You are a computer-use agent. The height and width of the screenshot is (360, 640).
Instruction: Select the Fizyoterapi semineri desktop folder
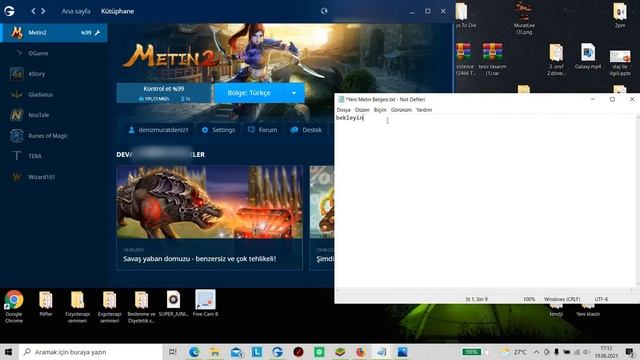coord(78,307)
